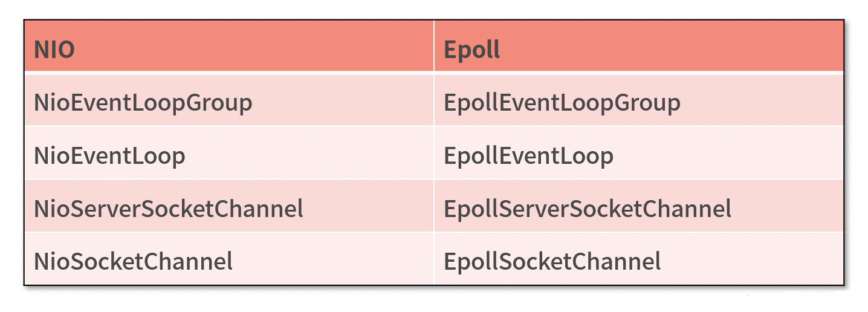Click the EpollEventLoop table cell
The image size is (868, 312).
(638, 153)
